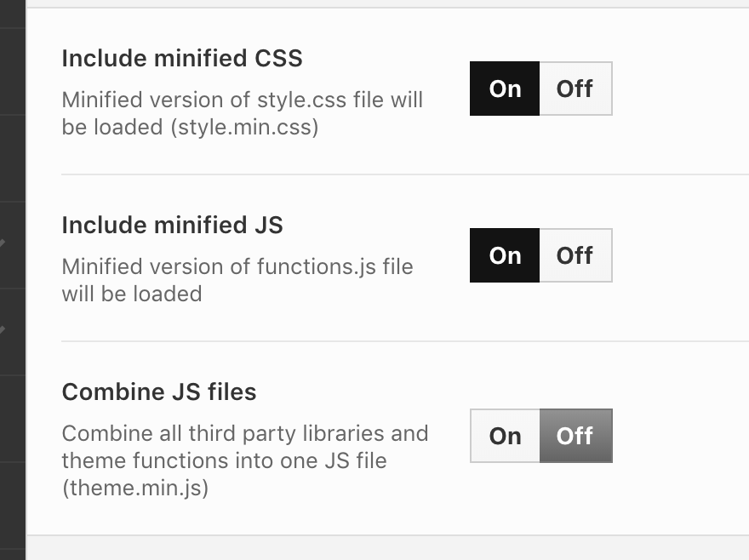The height and width of the screenshot is (560, 749).
Task: Set Include minified JS to Off
Action: pyautogui.click(x=575, y=255)
